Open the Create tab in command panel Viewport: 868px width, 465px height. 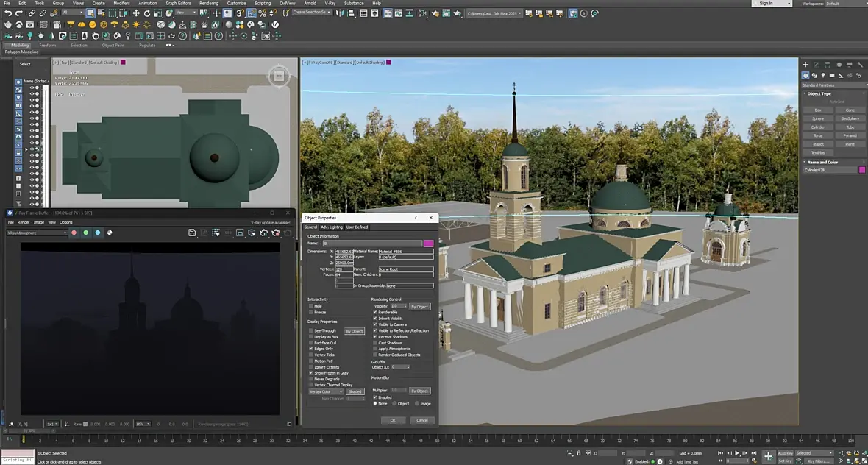tap(805, 65)
